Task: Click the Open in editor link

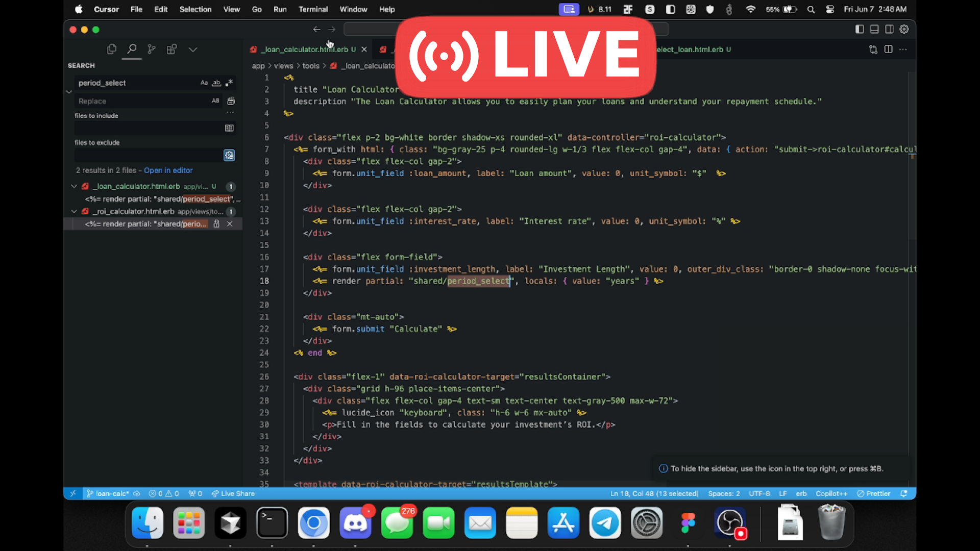Action: (168, 170)
